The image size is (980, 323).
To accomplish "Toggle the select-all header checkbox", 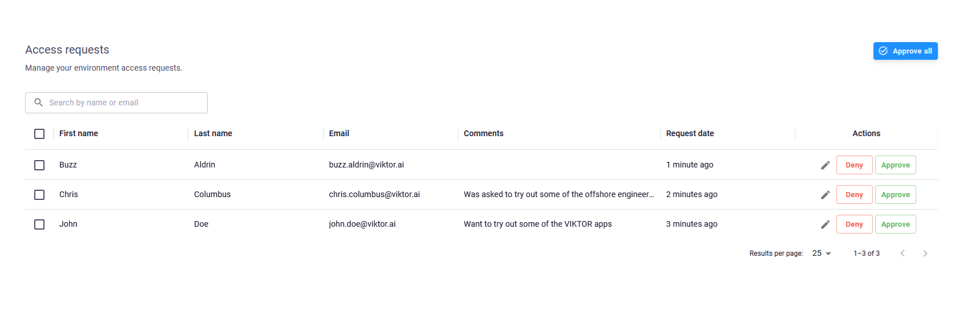I will tap(39, 134).
